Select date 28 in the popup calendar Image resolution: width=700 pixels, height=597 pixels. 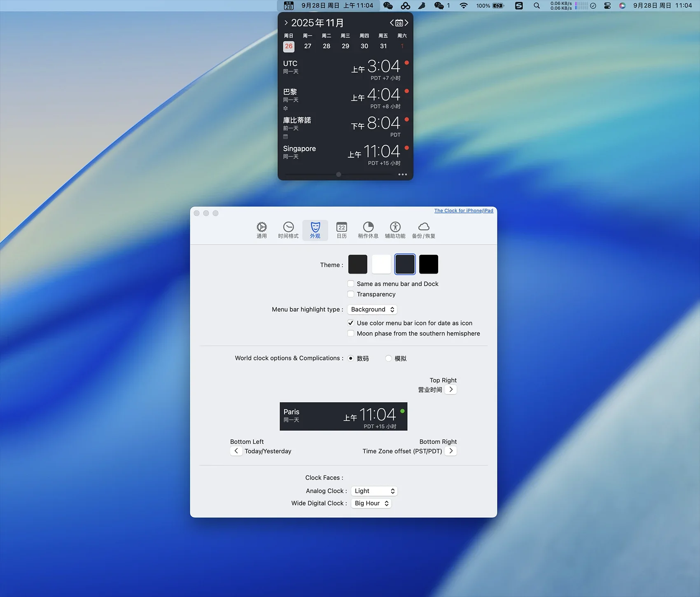(327, 46)
